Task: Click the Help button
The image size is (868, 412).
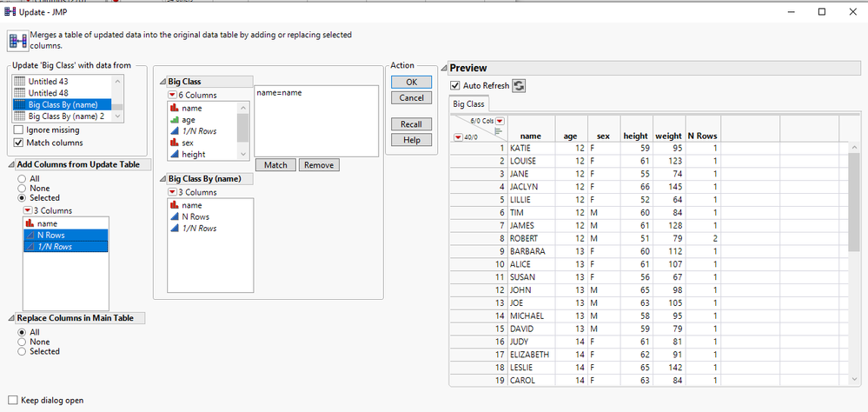Action: click(411, 140)
